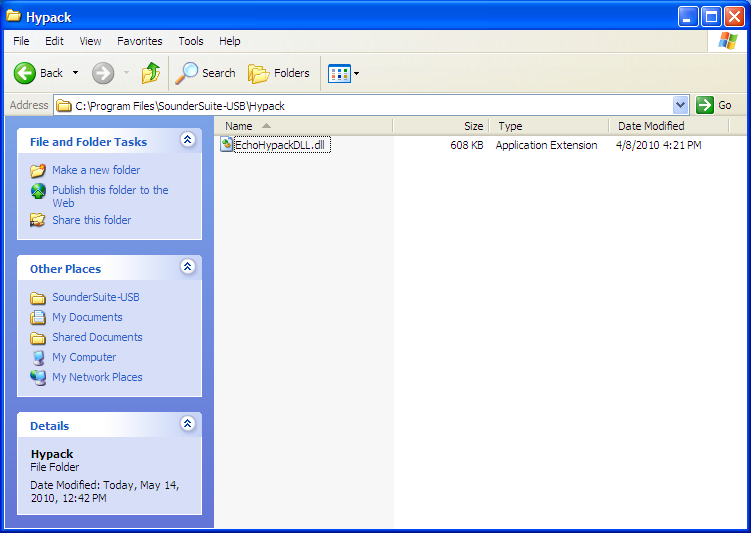Open the Back history dropdown arrow
Image resolution: width=751 pixels, height=533 pixels.
pyautogui.click(x=75, y=73)
